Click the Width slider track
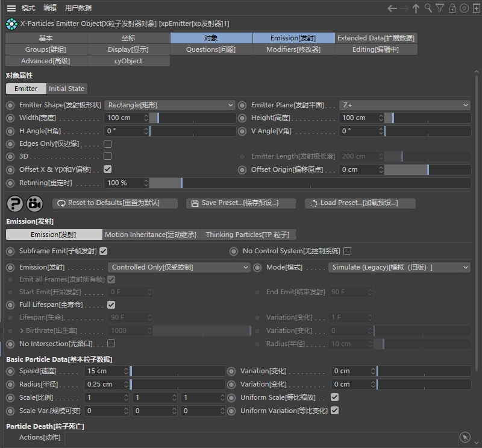The height and width of the screenshot is (448, 482). (x=192, y=118)
